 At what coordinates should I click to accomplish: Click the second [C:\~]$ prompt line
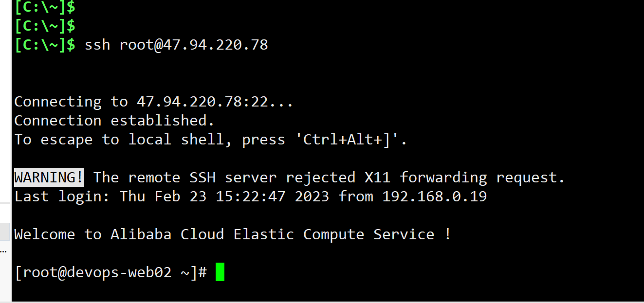[45, 25]
